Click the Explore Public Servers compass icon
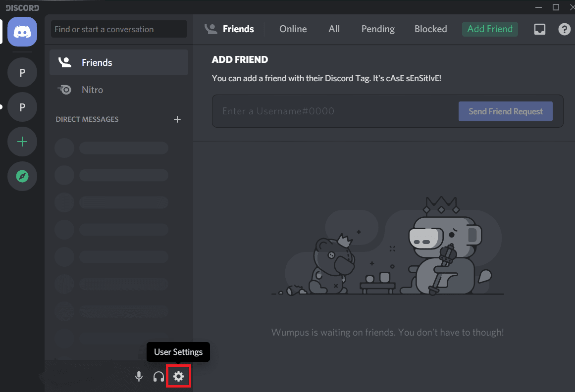Image resolution: width=575 pixels, height=392 pixels. point(22,176)
